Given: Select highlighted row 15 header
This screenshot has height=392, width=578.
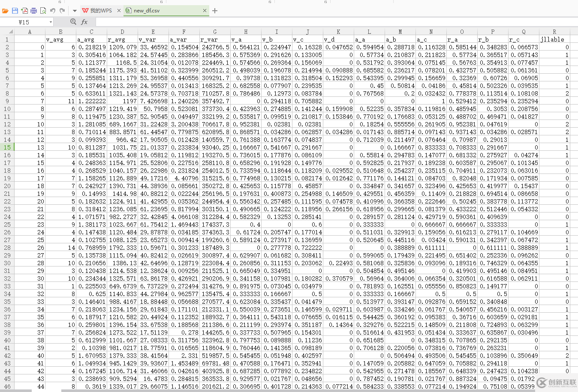Looking at the screenshot, I should 7,147.
